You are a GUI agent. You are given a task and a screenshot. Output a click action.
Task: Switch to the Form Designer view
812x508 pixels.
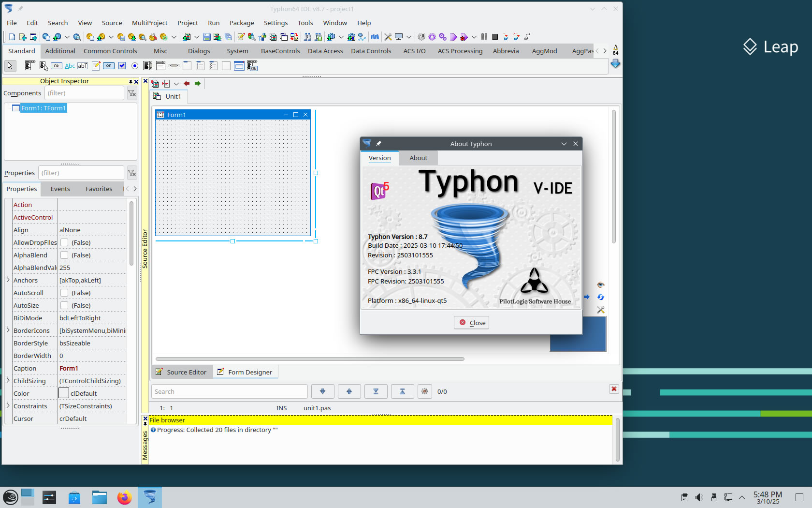pos(245,372)
